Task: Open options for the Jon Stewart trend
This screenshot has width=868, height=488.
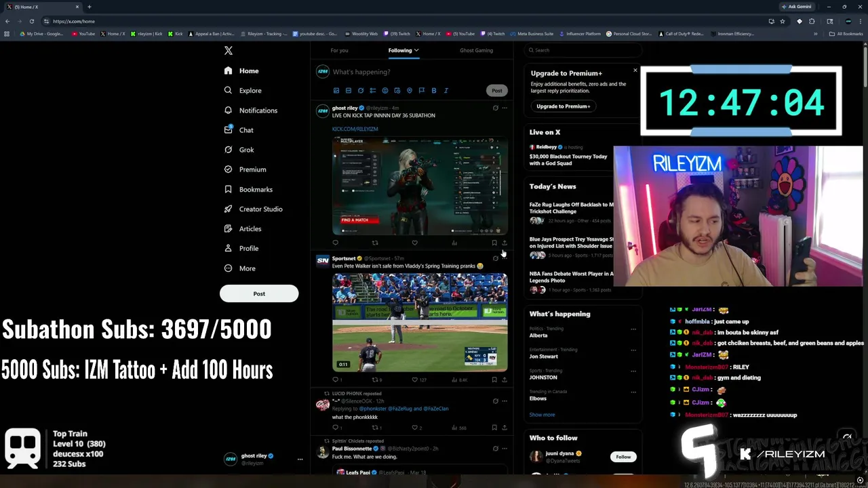Action: point(633,350)
